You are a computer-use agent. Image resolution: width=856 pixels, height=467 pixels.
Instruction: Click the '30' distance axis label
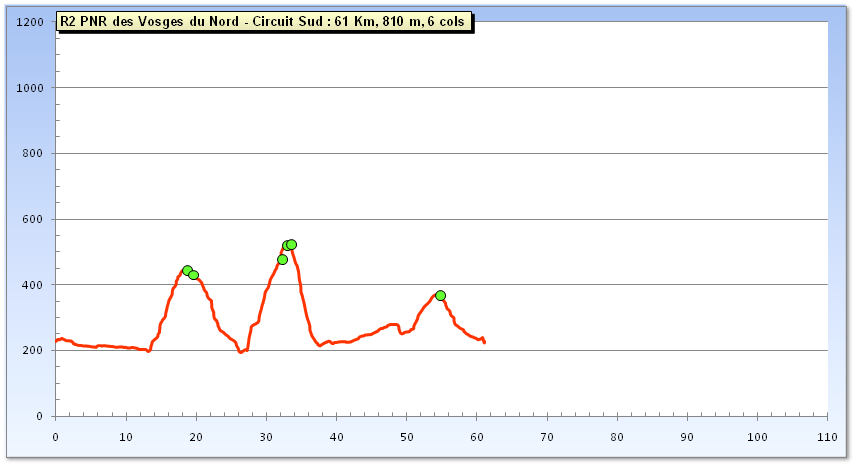[x=266, y=437]
